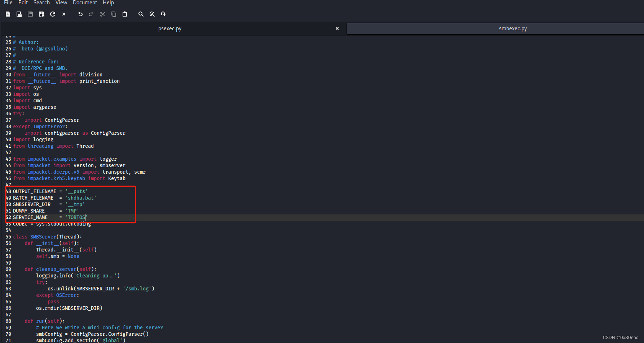Open the File menu

pos(8,3)
